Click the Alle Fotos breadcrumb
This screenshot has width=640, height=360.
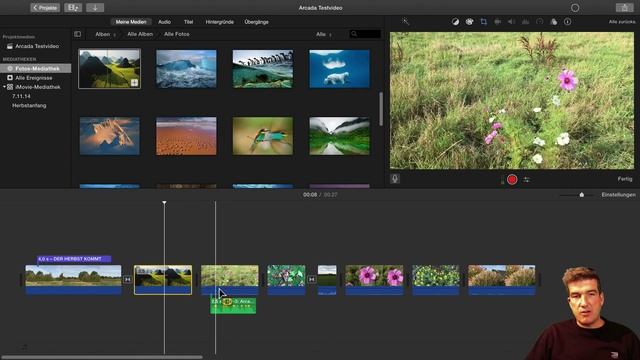pyautogui.click(x=177, y=34)
